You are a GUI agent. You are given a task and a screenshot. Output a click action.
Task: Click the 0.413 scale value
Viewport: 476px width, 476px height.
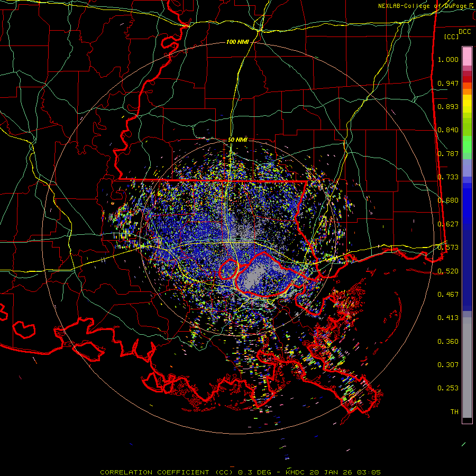(448, 318)
